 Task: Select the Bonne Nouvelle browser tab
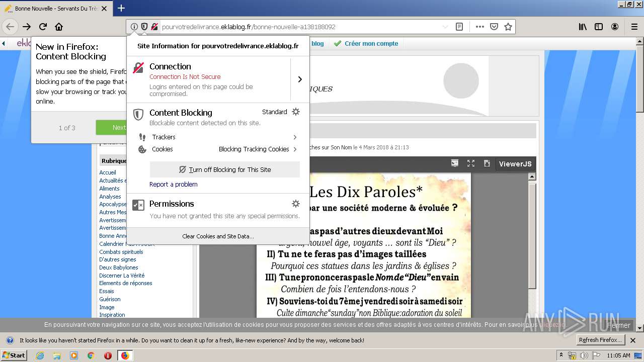pos(55,9)
